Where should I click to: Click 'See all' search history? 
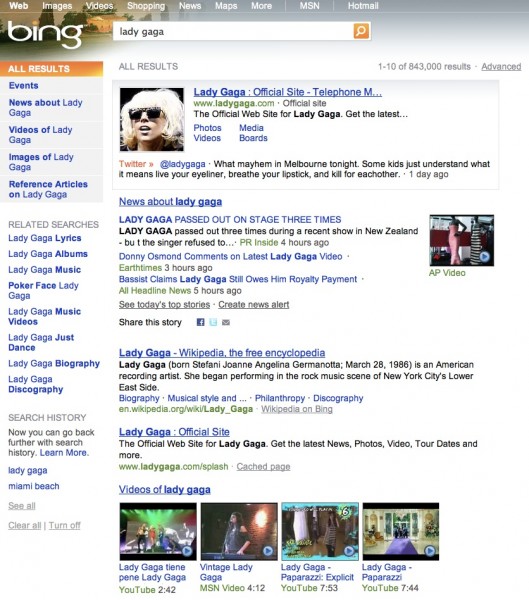(22, 506)
